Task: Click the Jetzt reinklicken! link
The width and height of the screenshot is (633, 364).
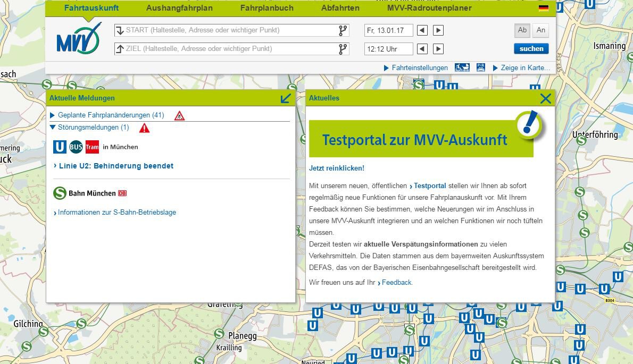Action: pyautogui.click(x=337, y=168)
